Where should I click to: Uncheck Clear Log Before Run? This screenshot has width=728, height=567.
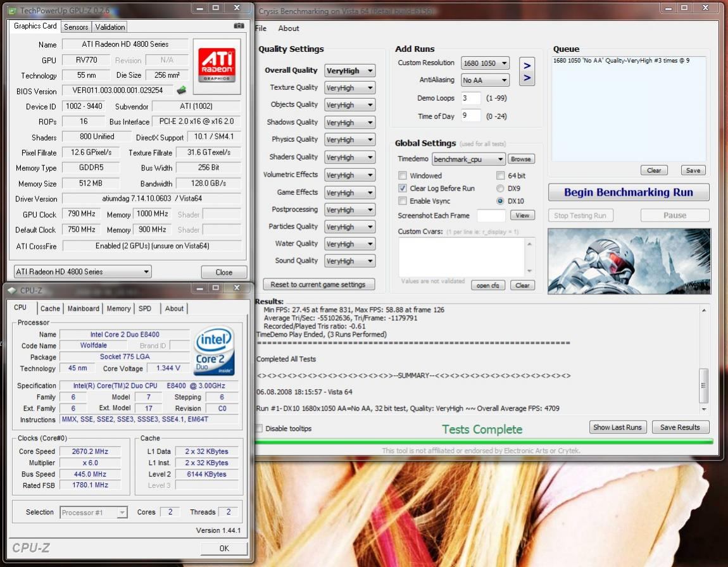403,189
